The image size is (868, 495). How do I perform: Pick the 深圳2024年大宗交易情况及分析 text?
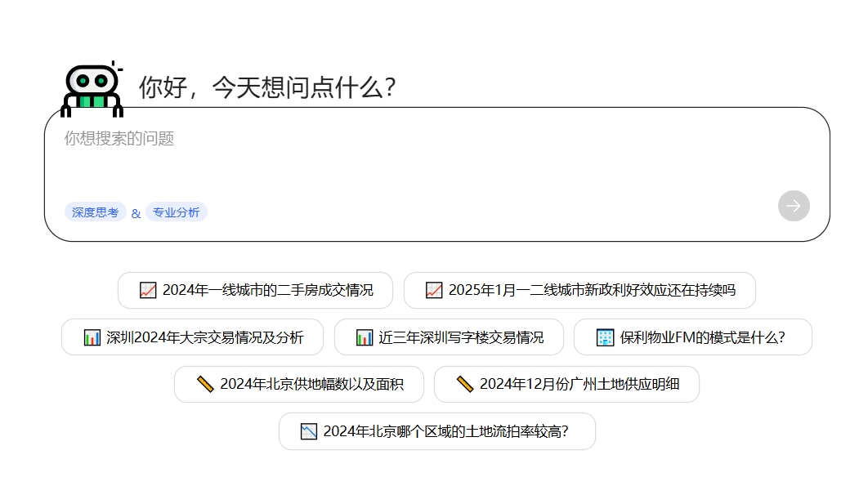204,337
